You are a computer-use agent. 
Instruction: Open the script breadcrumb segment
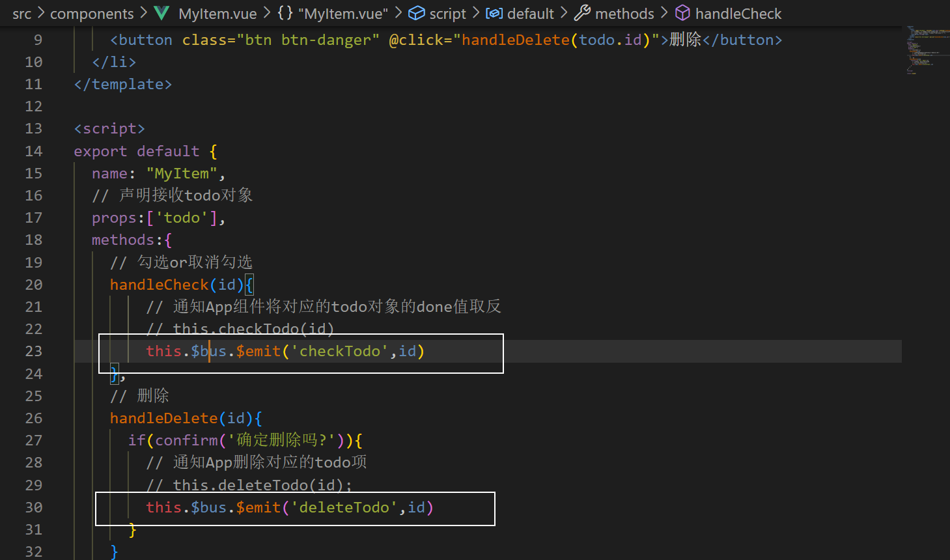coord(448,14)
